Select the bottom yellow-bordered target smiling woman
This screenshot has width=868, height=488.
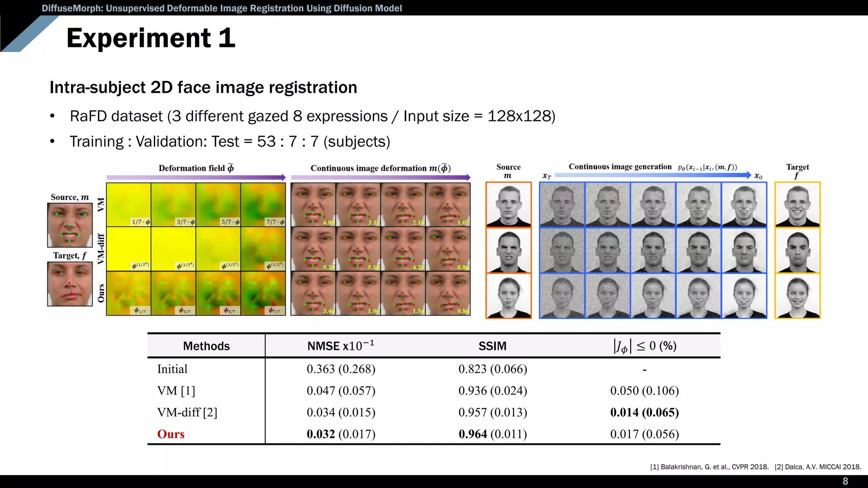797,296
